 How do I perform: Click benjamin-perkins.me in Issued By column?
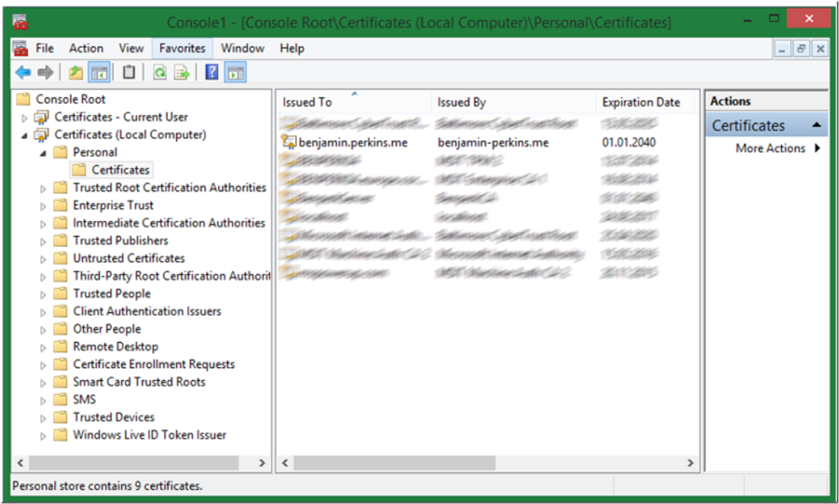(x=493, y=142)
